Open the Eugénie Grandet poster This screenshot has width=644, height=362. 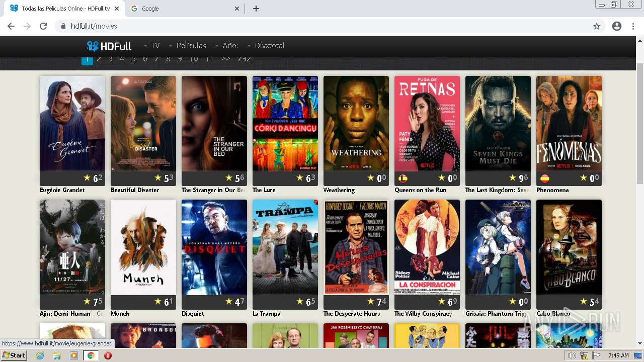72,124
